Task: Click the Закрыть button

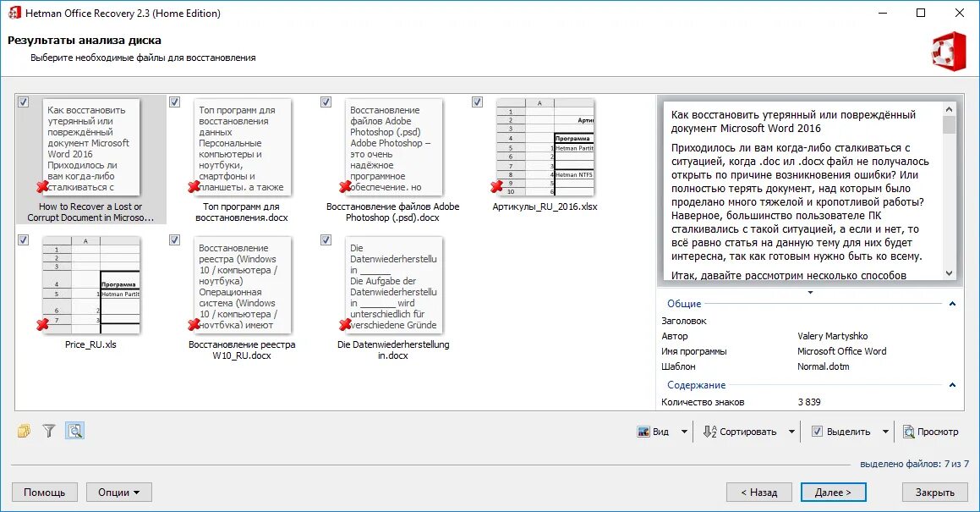Action: click(934, 493)
